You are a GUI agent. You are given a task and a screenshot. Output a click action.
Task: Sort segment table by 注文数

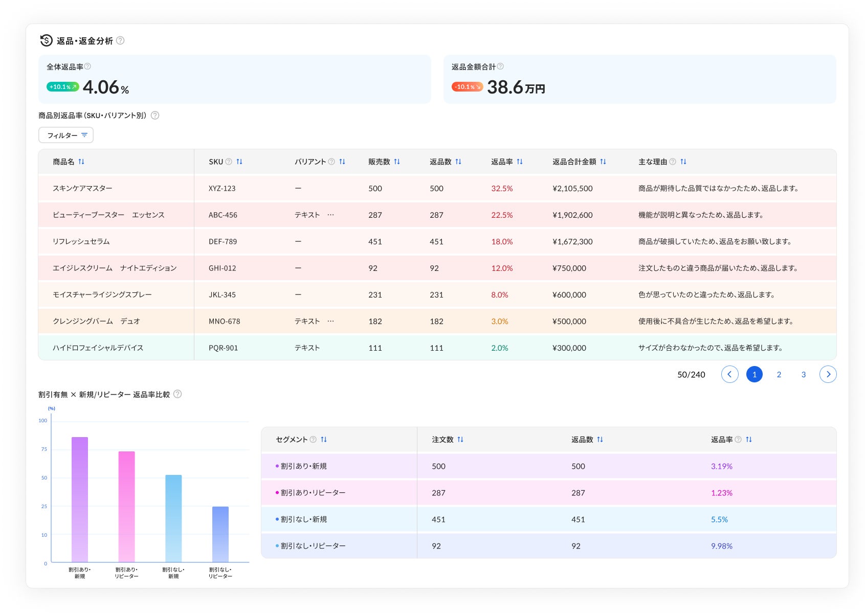tap(460, 440)
